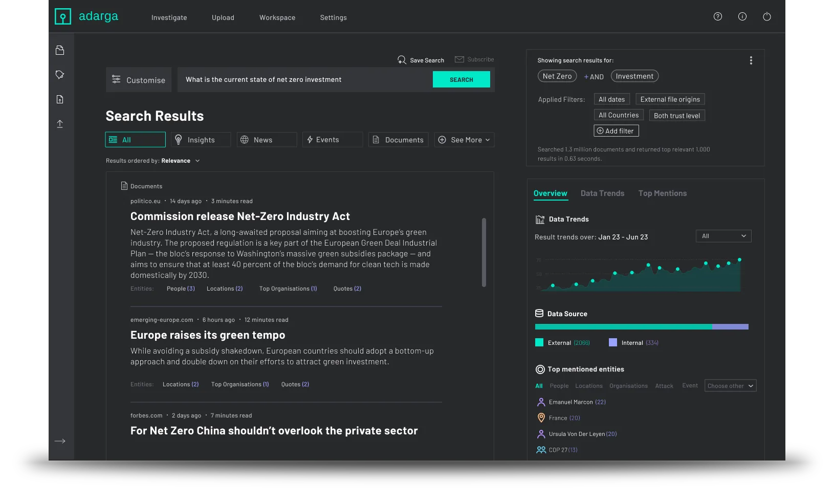The image size is (834, 504).
Task: Open the tags icon in left sidebar
Action: pos(60,75)
